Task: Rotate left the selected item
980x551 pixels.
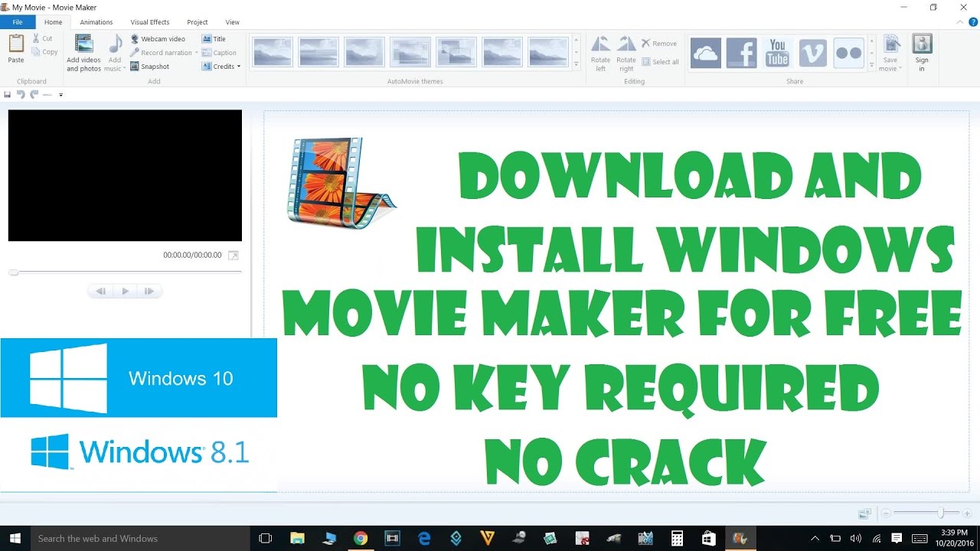Action: (601, 53)
